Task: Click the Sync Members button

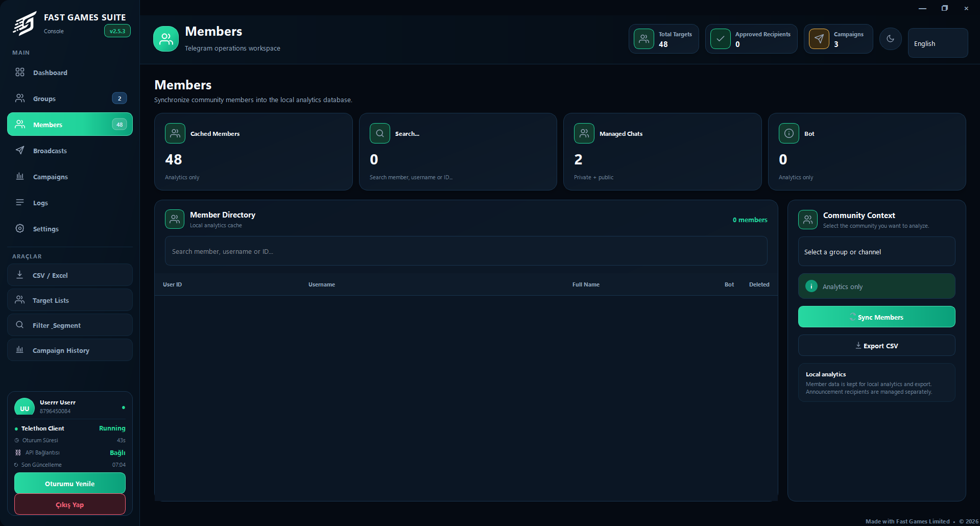Action: coord(876,317)
